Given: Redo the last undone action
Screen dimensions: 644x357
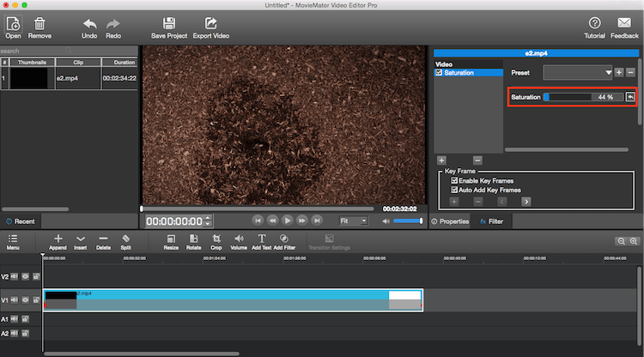Looking at the screenshot, I should 113,28.
